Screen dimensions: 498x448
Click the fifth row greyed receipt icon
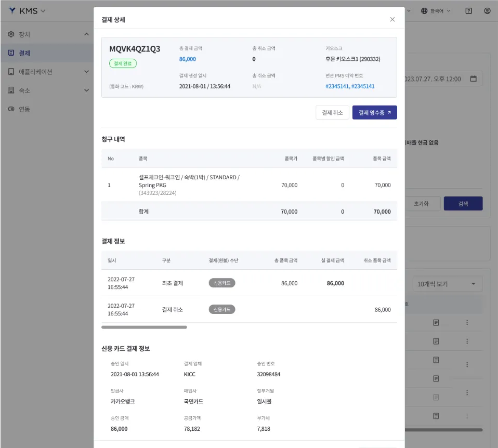[436, 397]
